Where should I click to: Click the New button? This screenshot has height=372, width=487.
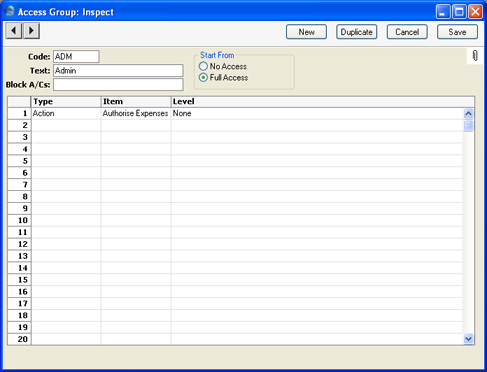pyautogui.click(x=306, y=32)
